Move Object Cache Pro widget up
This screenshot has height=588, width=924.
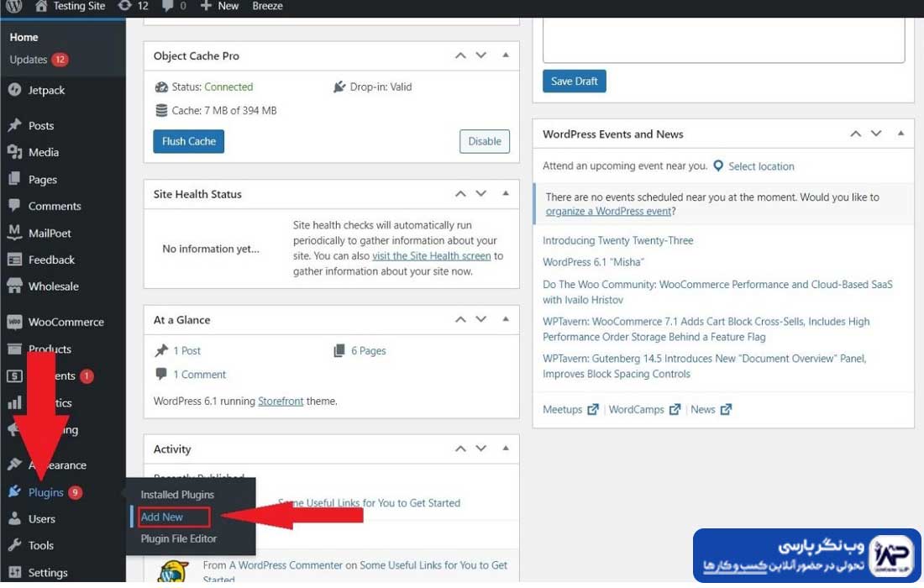tap(461, 55)
